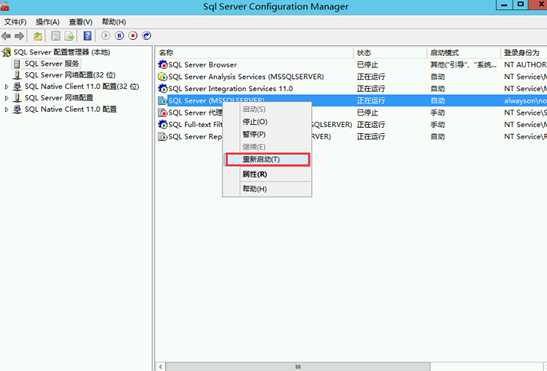Open the 帮助(H) menu in menu bar

(114, 22)
